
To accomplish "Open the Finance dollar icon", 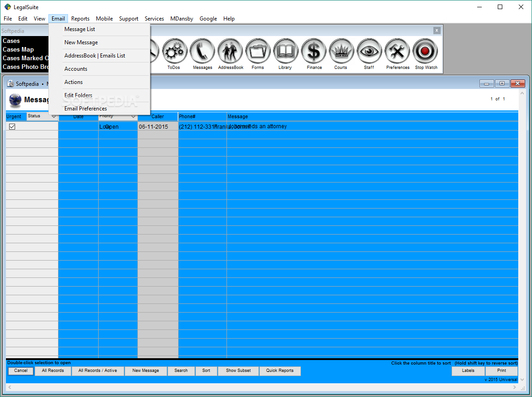I will 314,52.
